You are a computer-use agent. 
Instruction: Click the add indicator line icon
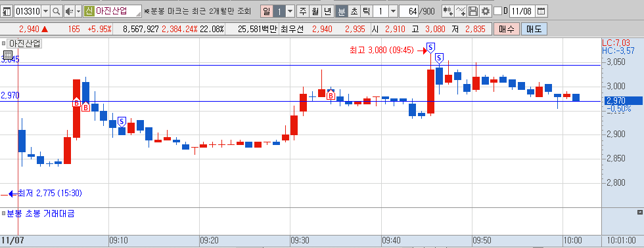[461, 11]
